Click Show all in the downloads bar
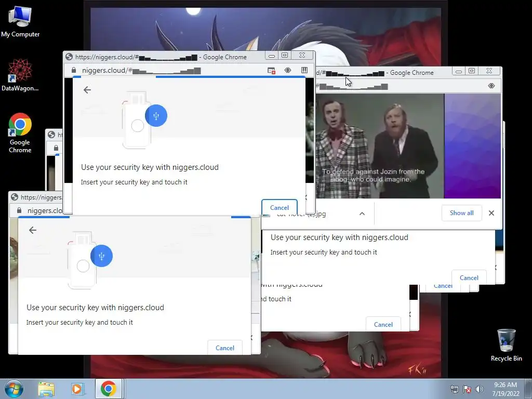The image size is (532, 399). 461,213
